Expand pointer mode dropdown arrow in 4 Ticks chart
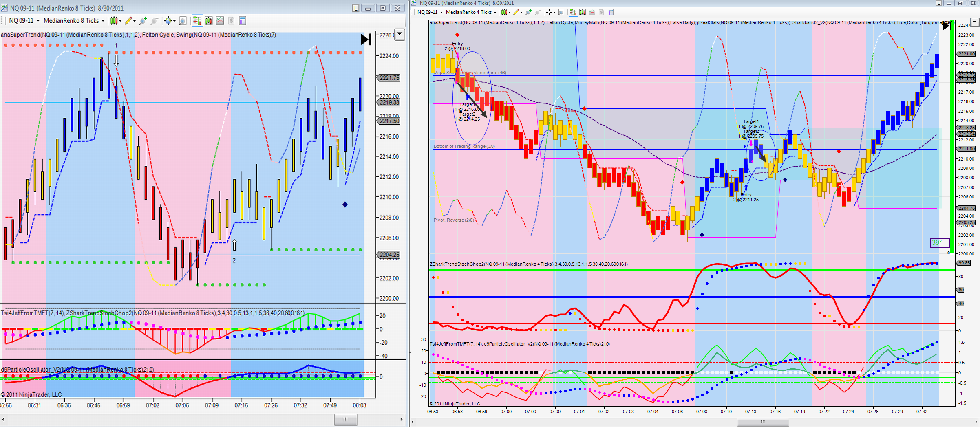The image size is (980, 427). click(x=554, y=12)
